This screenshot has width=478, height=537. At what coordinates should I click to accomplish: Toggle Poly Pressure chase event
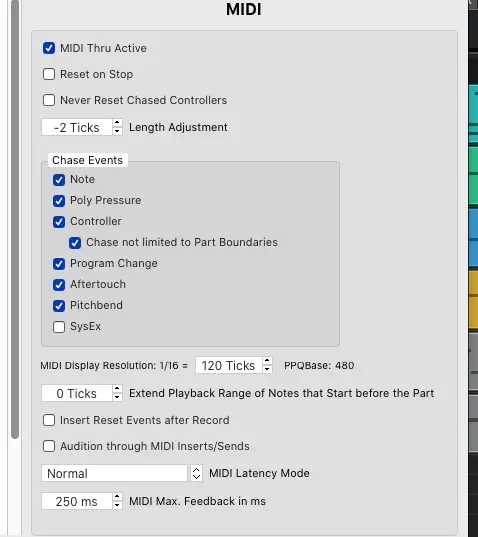click(x=59, y=200)
